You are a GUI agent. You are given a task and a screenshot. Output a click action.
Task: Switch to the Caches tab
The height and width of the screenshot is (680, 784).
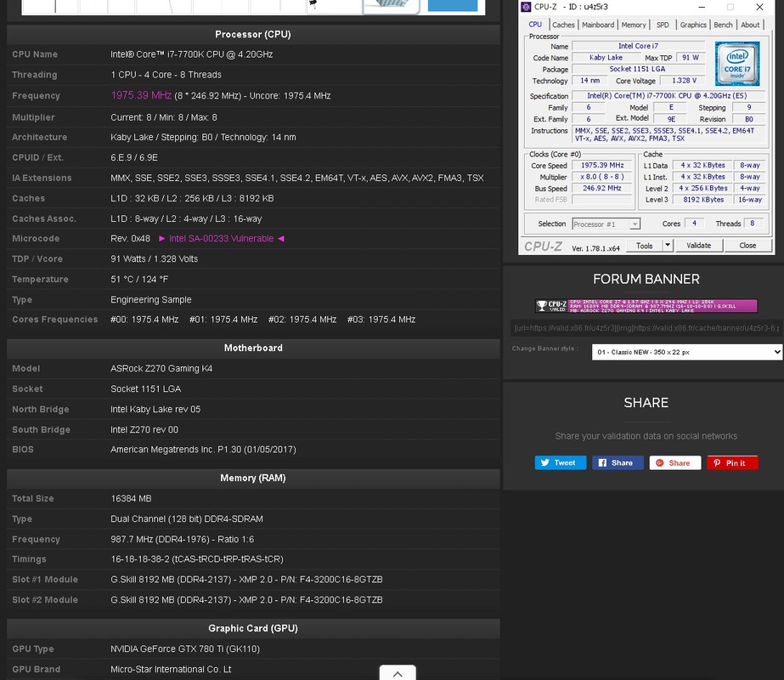(563, 25)
